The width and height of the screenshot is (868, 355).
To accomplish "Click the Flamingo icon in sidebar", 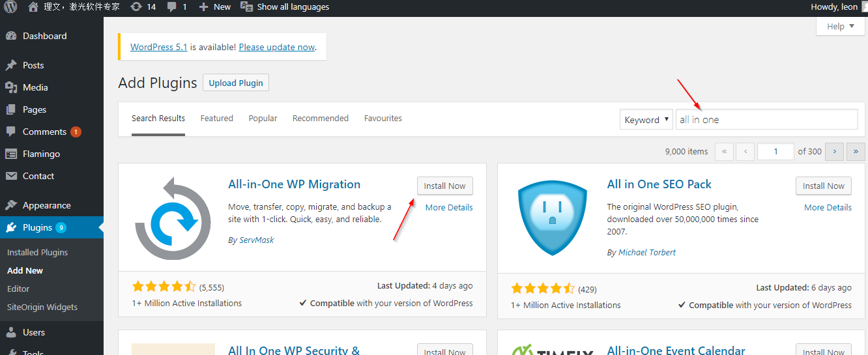I will point(11,154).
